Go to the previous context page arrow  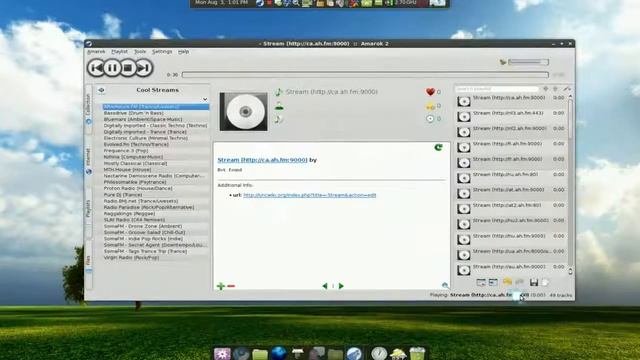click(325, 286)
